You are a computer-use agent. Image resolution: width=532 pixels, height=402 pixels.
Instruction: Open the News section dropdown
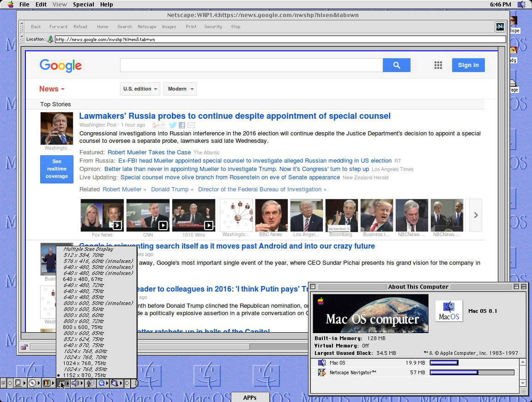click(x=52, y=89)
